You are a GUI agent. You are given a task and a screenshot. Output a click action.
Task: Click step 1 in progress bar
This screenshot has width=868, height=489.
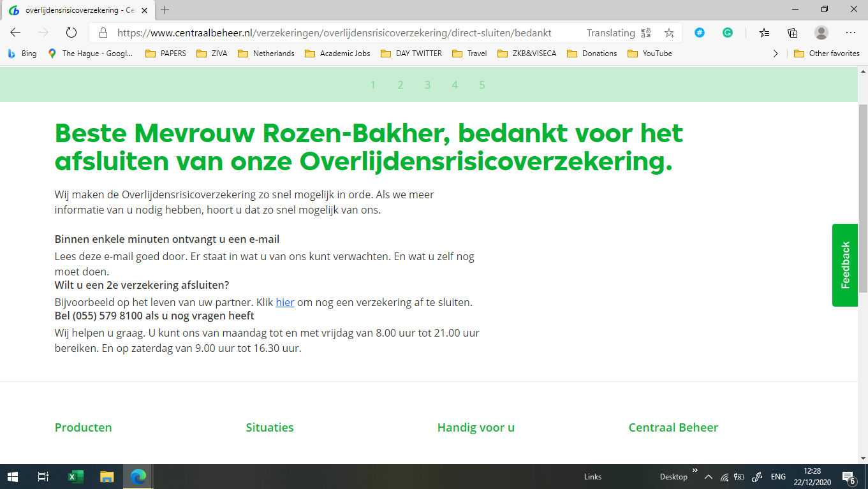373,85
